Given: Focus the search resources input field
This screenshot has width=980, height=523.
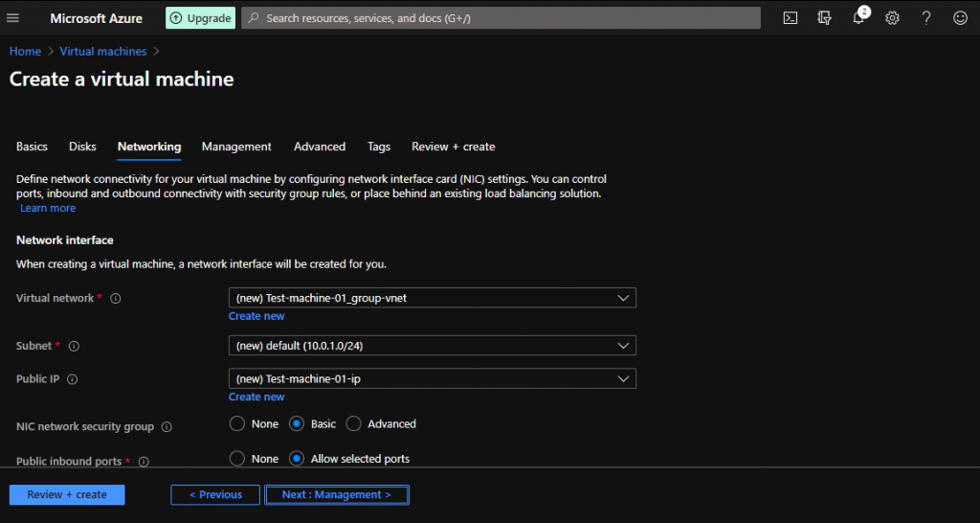Looking at the screenshot, I should pos(501,18).
